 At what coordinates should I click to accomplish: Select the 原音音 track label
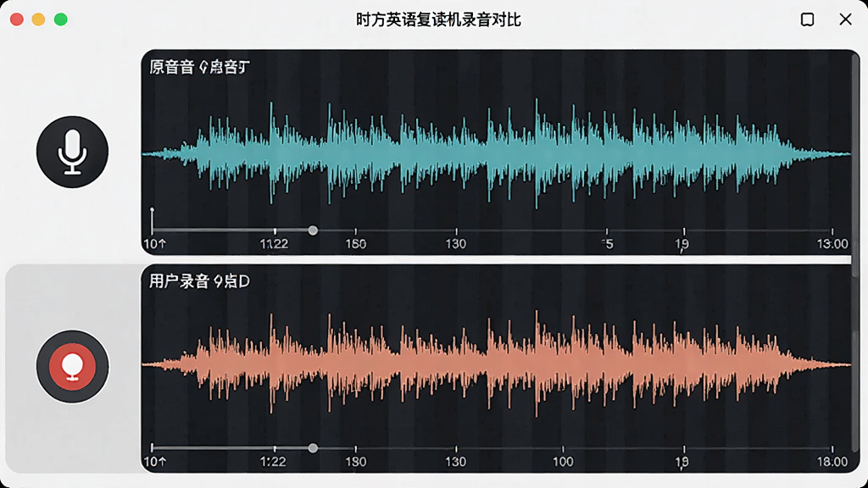200,68
